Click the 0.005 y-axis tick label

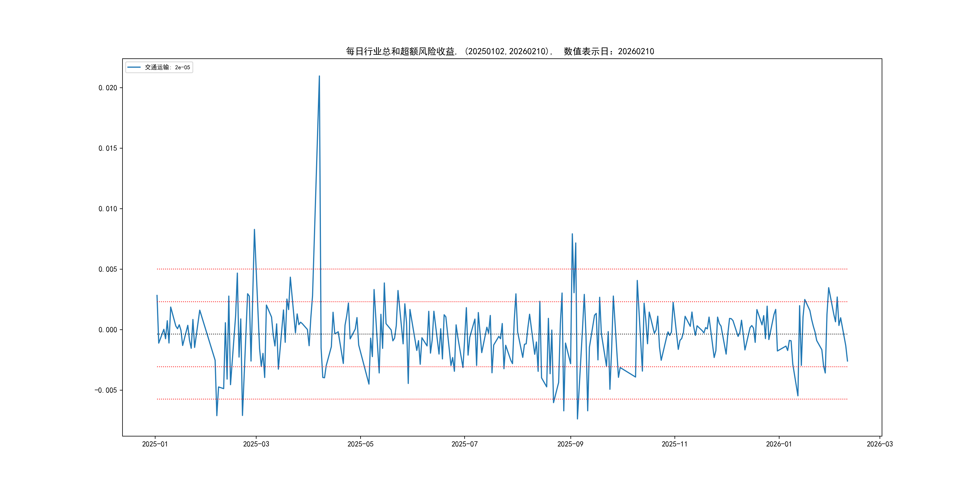point(108,269)
